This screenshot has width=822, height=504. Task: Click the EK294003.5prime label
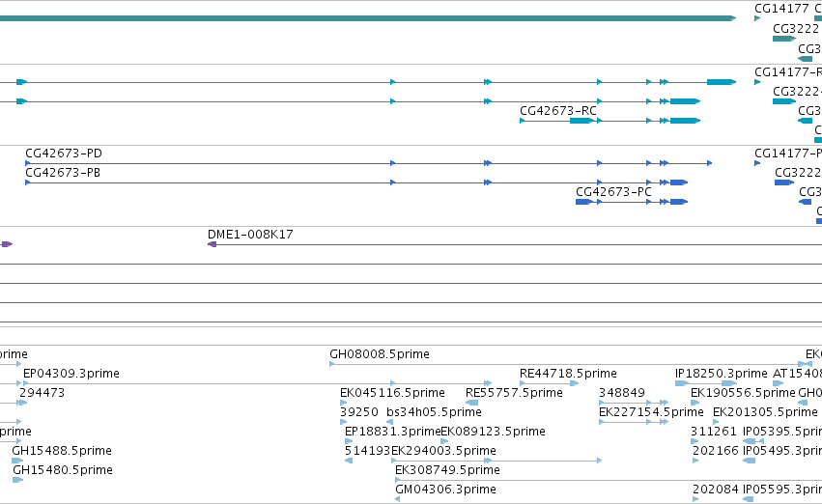(x=443, y=451)
